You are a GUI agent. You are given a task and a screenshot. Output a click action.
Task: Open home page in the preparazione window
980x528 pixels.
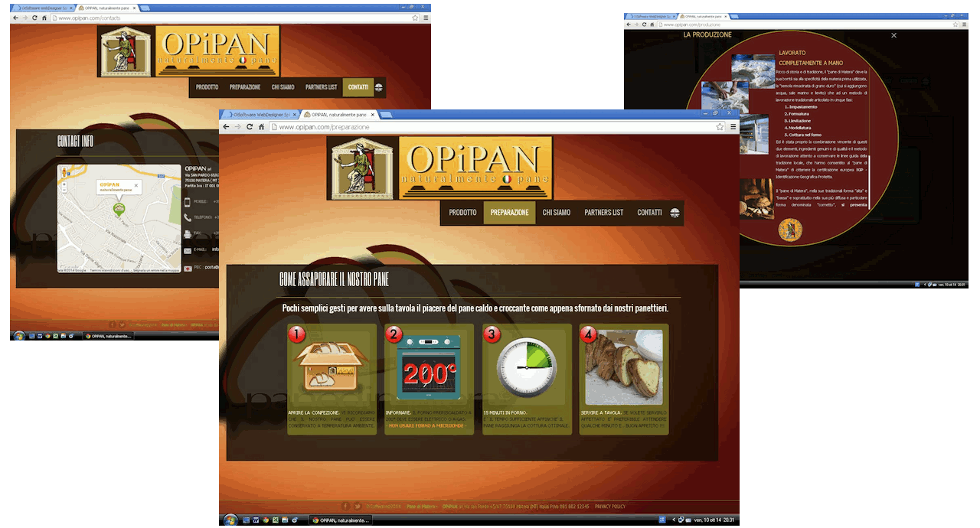(262, 127)
